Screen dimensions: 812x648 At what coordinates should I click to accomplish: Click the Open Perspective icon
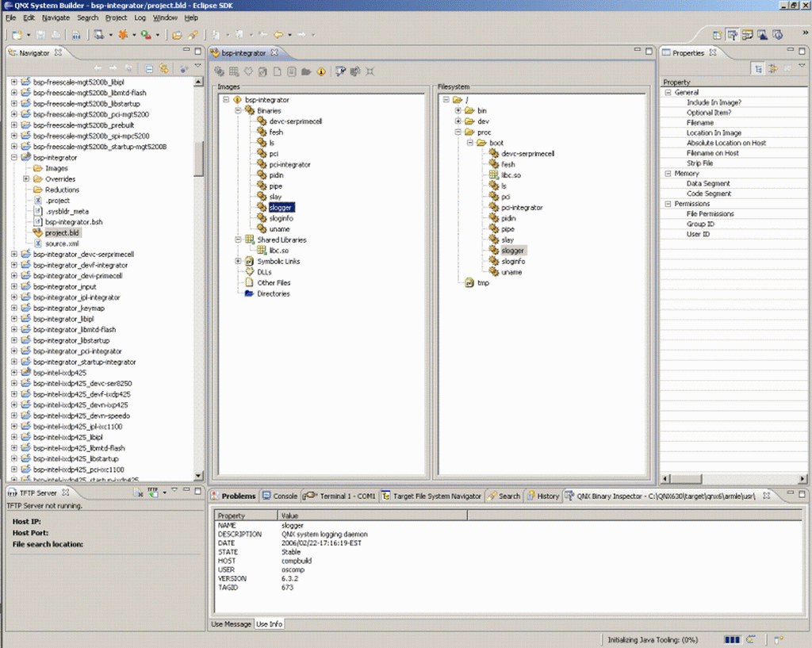(x=717, y=35)
